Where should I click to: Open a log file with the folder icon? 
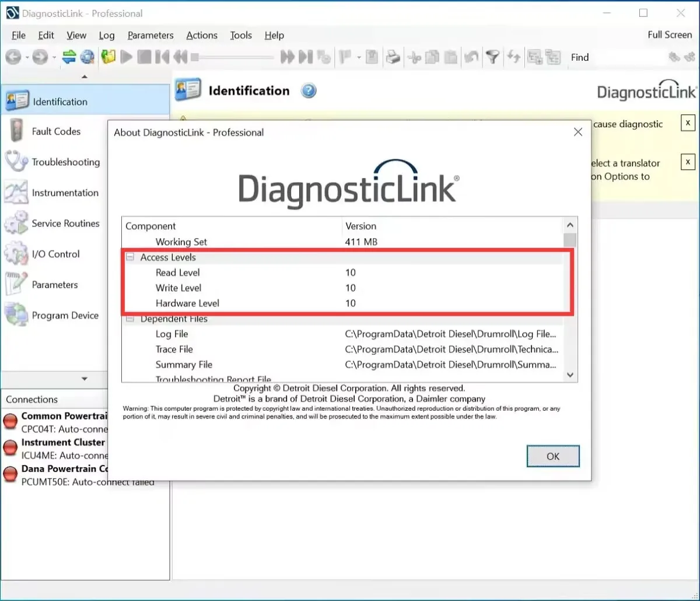click(108, 57)
